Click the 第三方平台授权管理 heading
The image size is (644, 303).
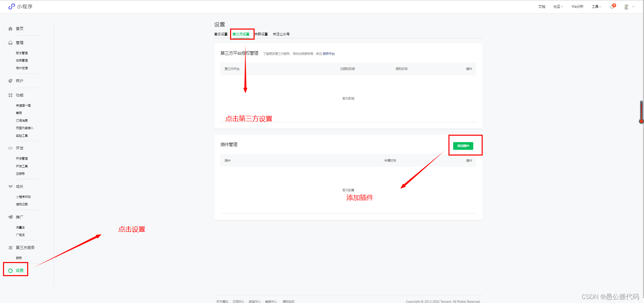(x=239, y=53)
